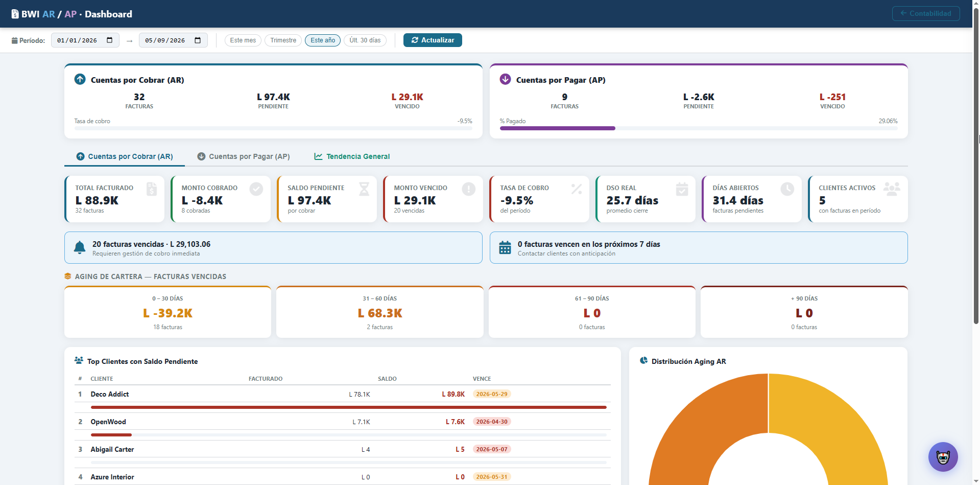Click the calendar icon in upcoming invoices alert
Image resolution: width=980 pixels, height=485 pixels.
pos(505,248)
